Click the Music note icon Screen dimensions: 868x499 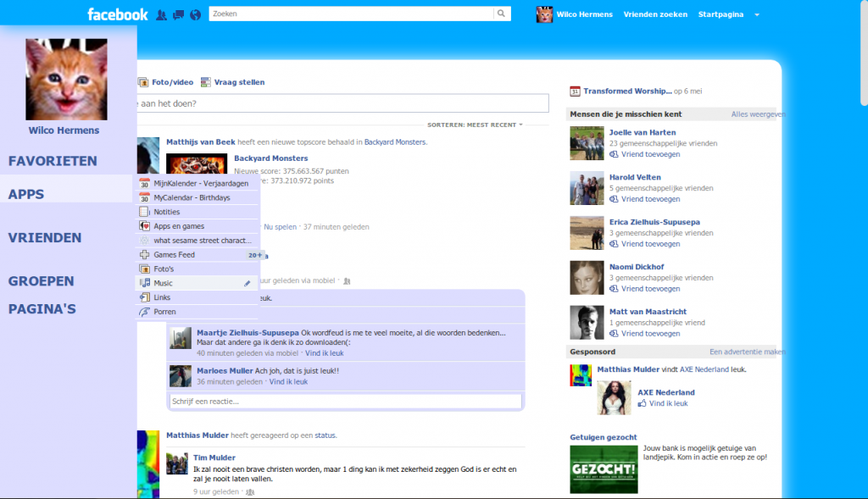(144, 283)
